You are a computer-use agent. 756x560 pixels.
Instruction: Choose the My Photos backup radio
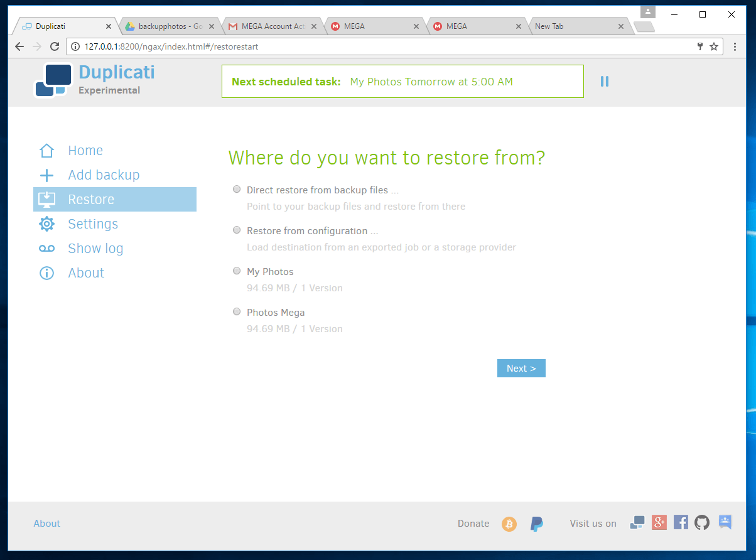coord(237,271)
